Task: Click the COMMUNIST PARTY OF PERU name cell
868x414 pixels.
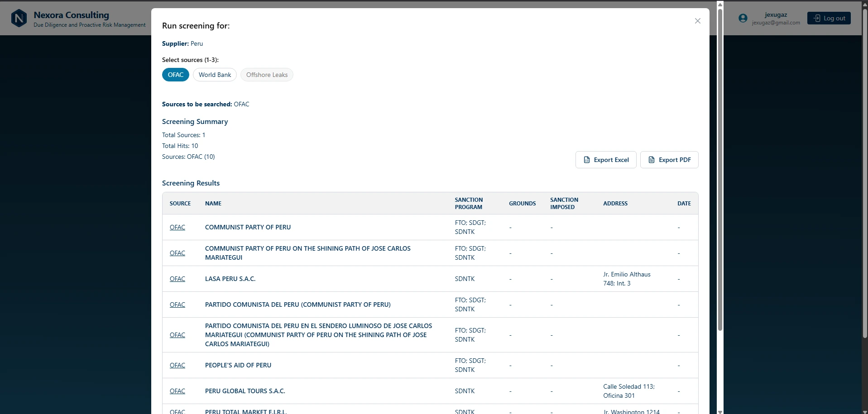Action: point(248,227)
